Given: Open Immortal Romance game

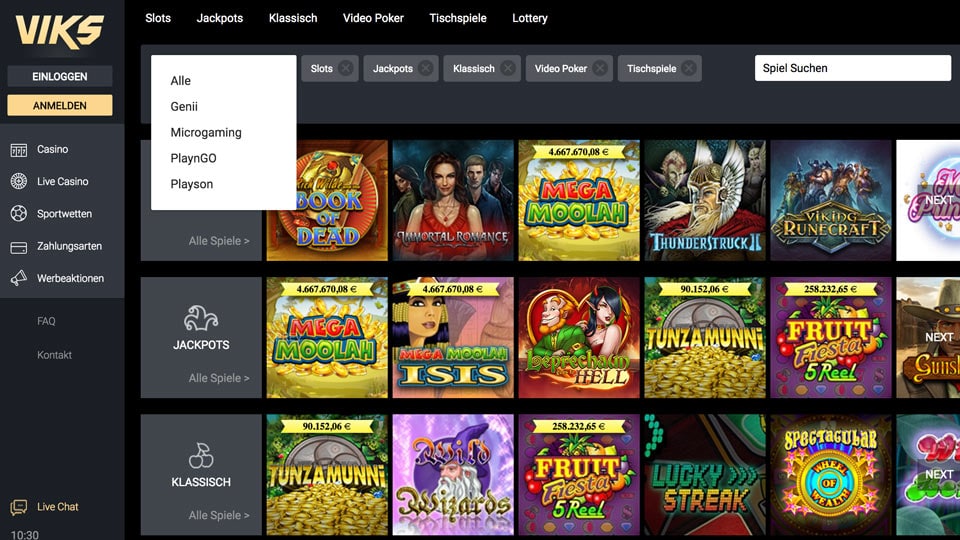Looking at the screenshot, I should [453, 200].
